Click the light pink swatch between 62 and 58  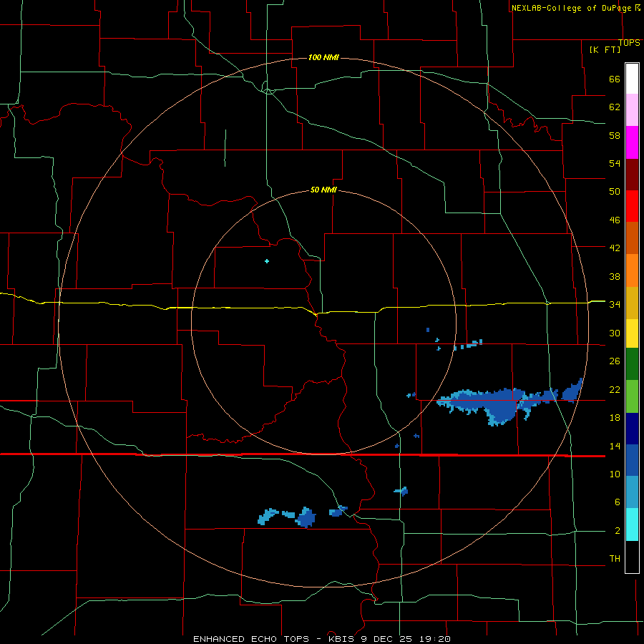pos(632,110)
